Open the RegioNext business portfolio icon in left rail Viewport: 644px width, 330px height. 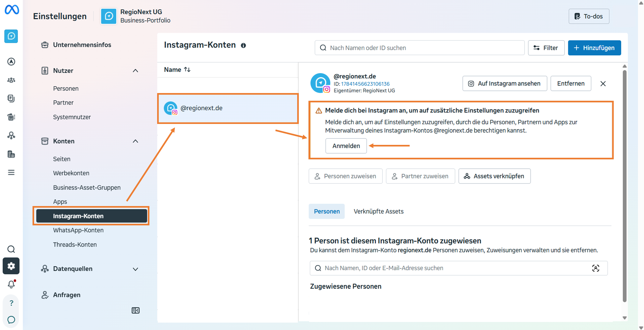[11, 36]
